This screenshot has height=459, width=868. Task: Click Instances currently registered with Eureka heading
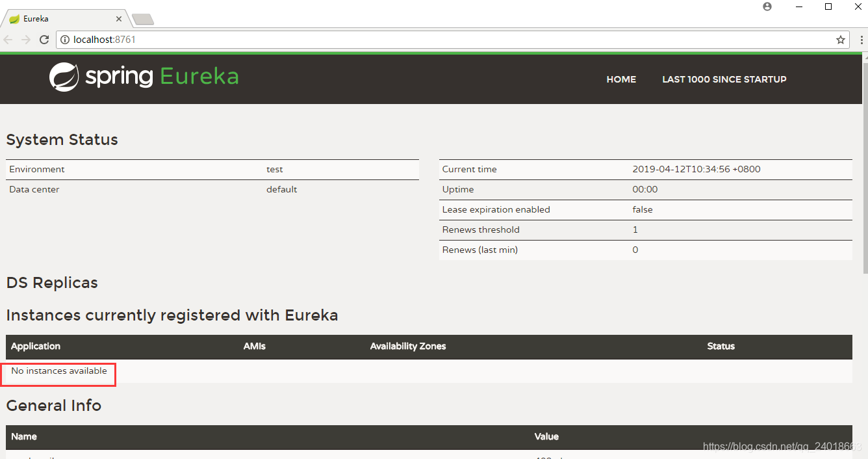(172, 315)
